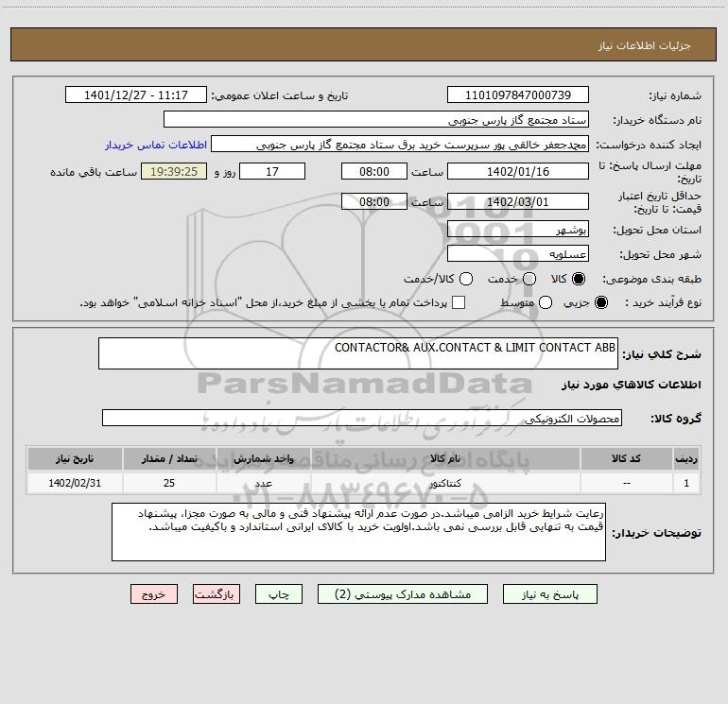Image resolution: width=728 pixels, height=704 pixels.
Task: Click the کنتاکتور item name cell
Action: point(445,483)
